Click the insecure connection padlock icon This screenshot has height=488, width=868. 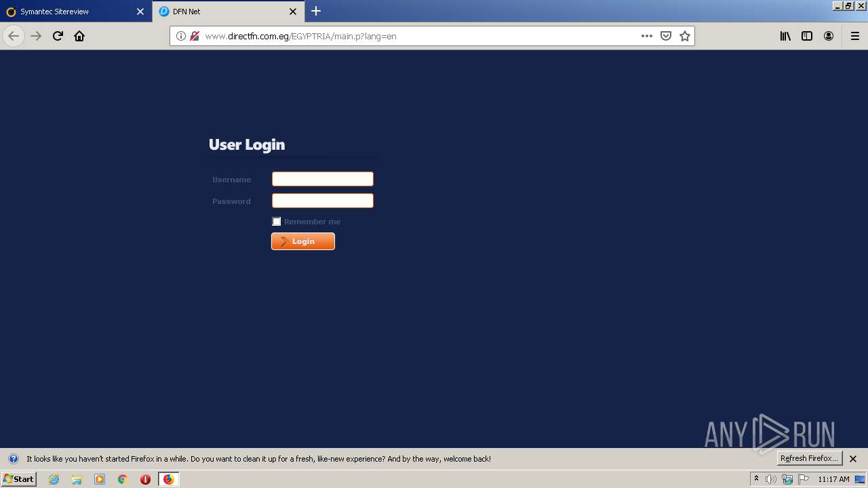coord(195,36)
